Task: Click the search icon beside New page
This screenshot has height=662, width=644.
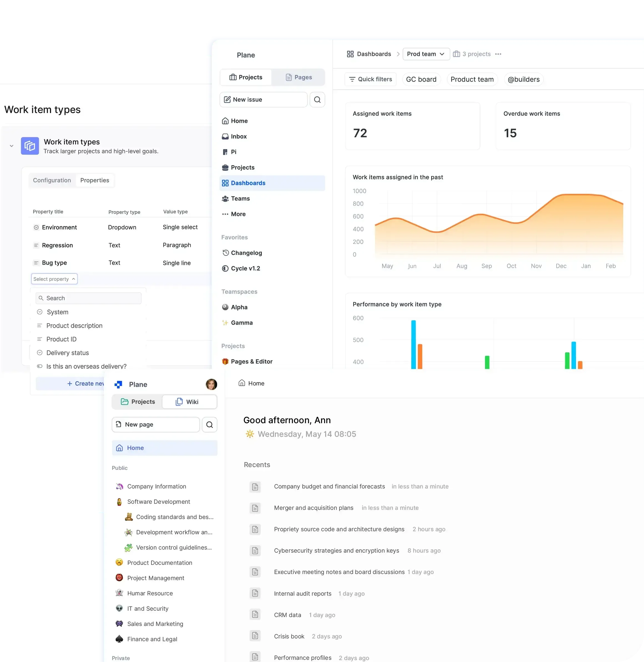Action: click(x=209, y=424)
